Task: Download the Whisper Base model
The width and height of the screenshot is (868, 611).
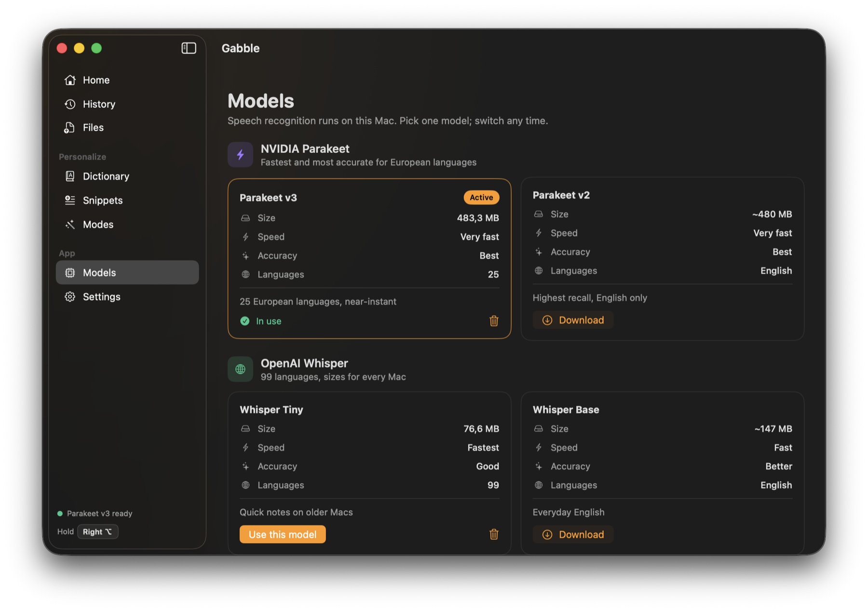Action: click(573, 534)
